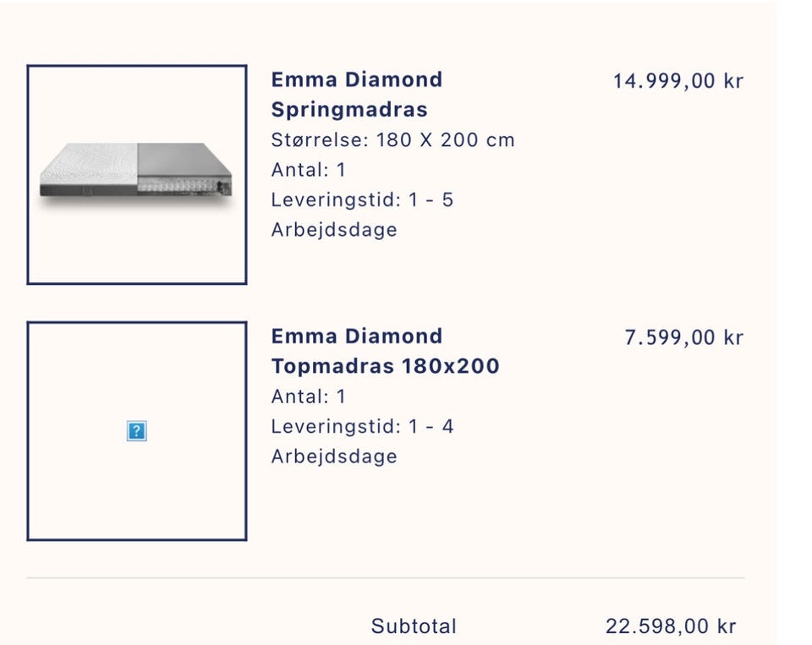Click the Leveringstid: 1 - 5 text
The image size is (812, 645).
point(362,200)
